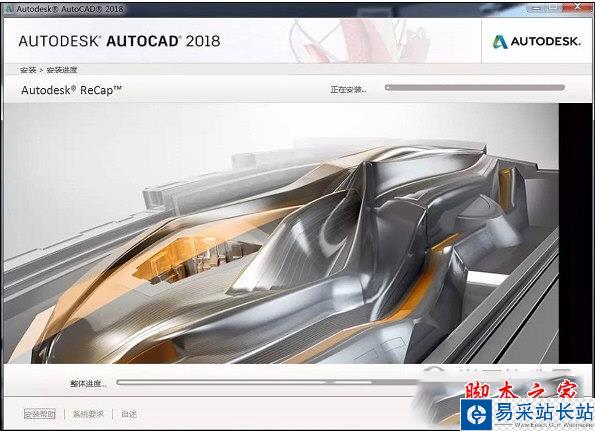Open the 自述 readme link
This screenshot has height=431, width=595.
click(129, 414)
